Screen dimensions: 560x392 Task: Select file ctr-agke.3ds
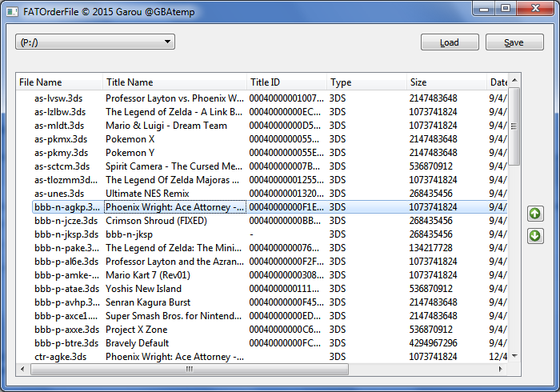coord(60,357)
